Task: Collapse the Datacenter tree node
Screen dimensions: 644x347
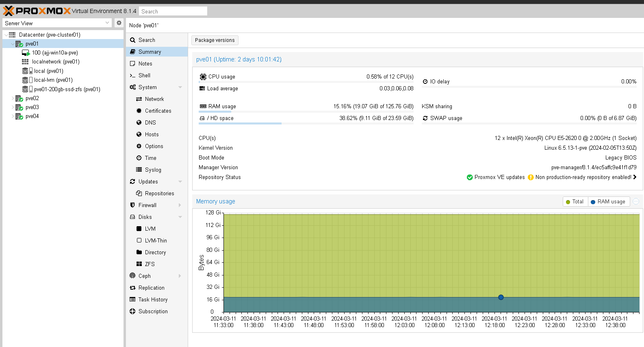Action: pyautogui.click(x=6, y=35)
